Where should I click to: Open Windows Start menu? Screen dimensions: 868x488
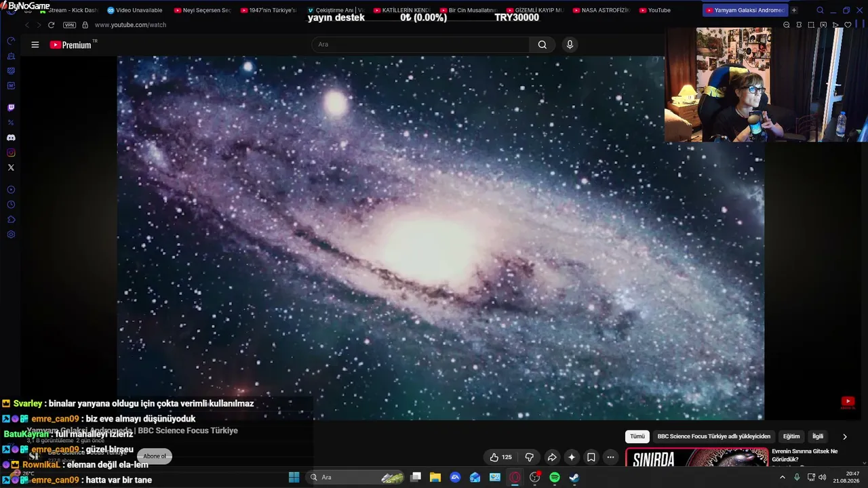click(294, 477)
